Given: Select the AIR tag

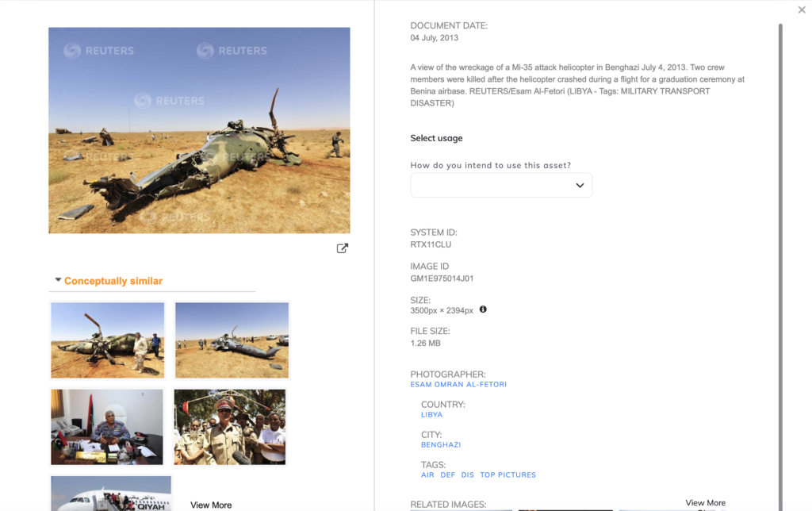Looking at the screenshot, I should coord(427,474).
